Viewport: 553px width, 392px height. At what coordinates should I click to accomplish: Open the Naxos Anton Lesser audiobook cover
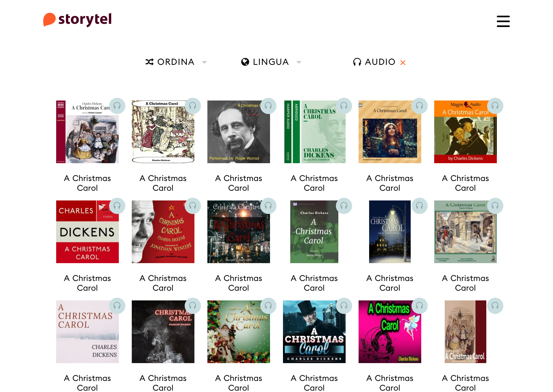click(x=87, y=132)
